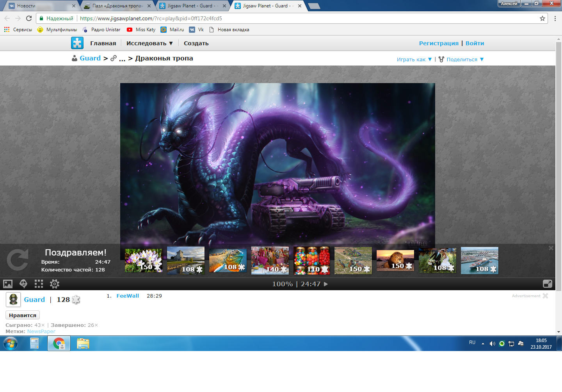Viewport: 562px width, 392px height.
Task: Click the arrange pieces grid icon
Action: 39,284
